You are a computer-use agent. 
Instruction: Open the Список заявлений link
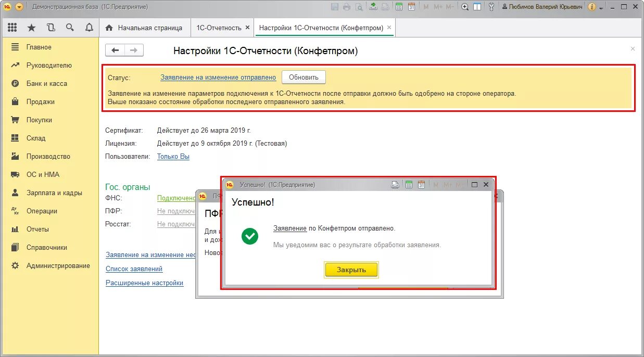click(x=134, y=269)
